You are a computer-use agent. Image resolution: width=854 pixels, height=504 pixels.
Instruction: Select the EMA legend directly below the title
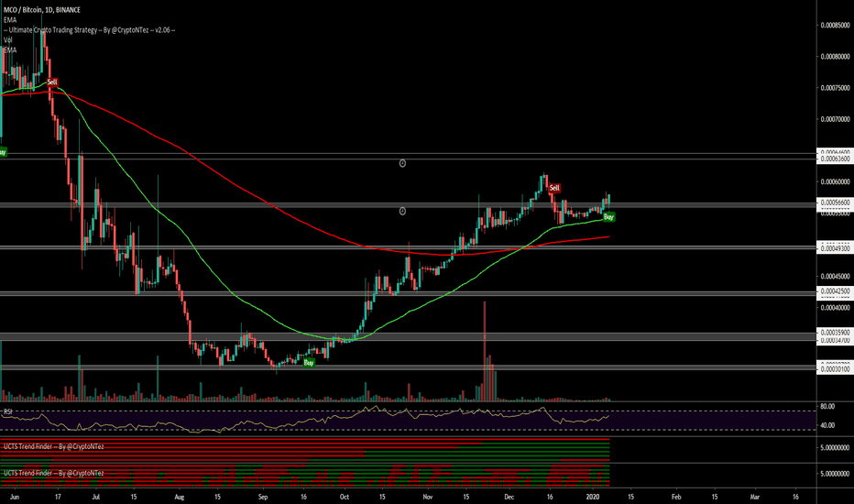(10, 19)
